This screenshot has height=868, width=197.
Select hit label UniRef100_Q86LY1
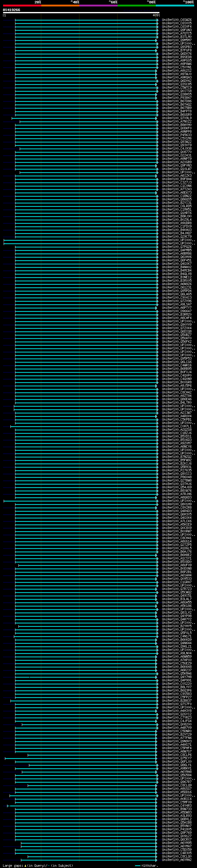pos(177,765)
